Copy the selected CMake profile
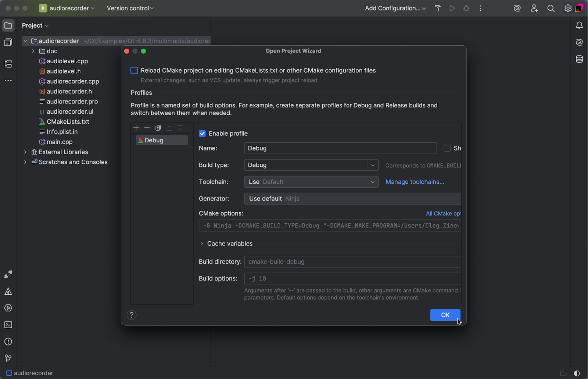 pos(158,128)
